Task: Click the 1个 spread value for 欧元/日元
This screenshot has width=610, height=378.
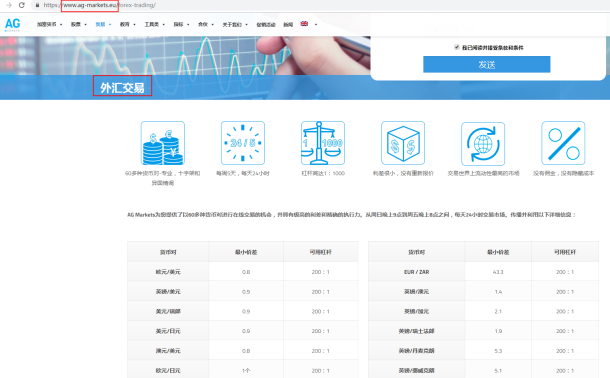Action: click(x=246, y=371)
